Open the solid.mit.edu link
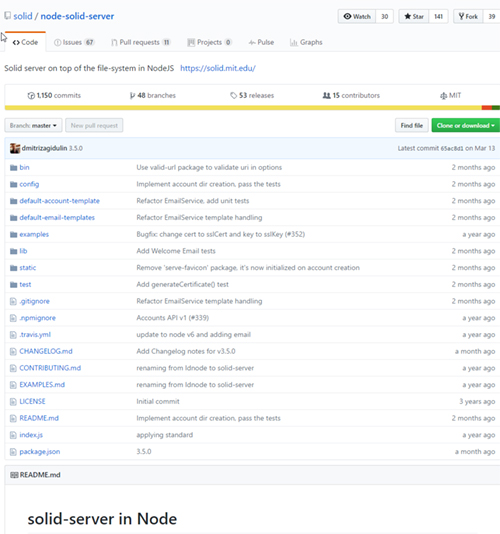Image resolution: width=500 pixels, height=534 pixels. click(x=218, y=68)
